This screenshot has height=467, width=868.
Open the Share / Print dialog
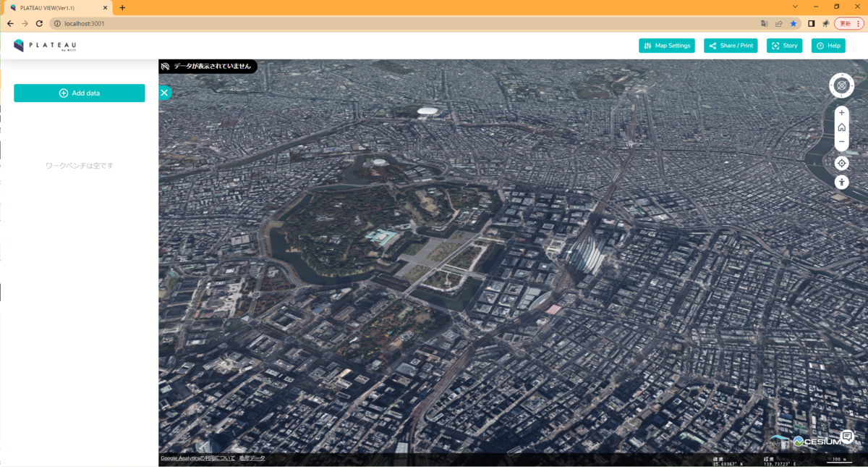pos(731,46)
